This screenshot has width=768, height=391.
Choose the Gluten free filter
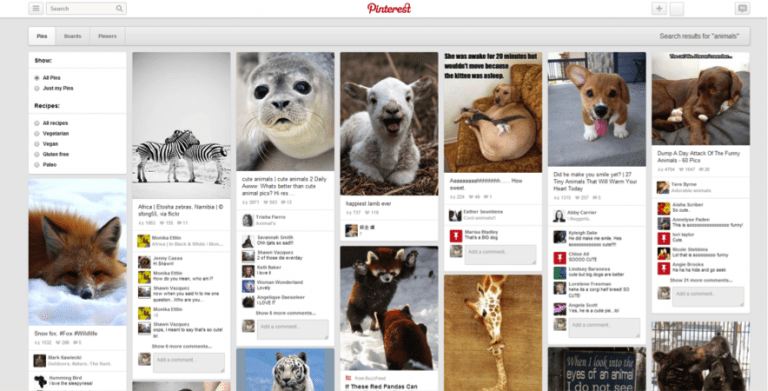coord(37,154)
